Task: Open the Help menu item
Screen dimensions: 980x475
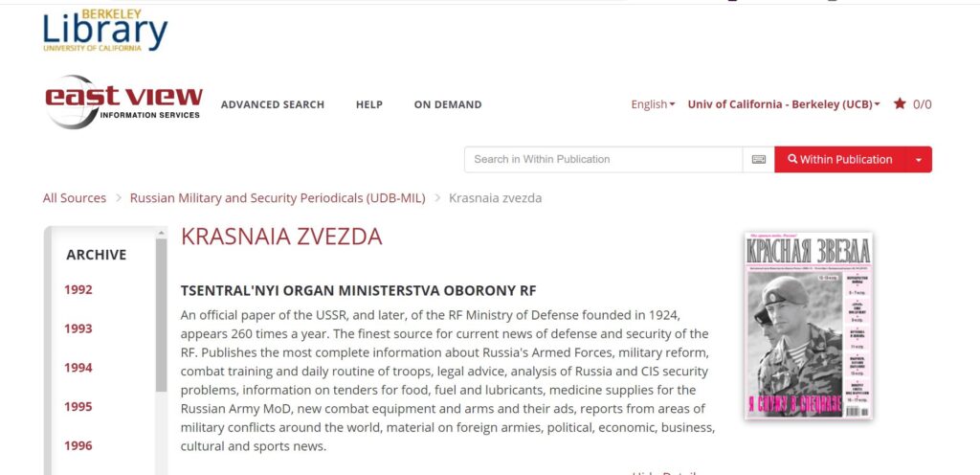Action: [x=369, y=104]
